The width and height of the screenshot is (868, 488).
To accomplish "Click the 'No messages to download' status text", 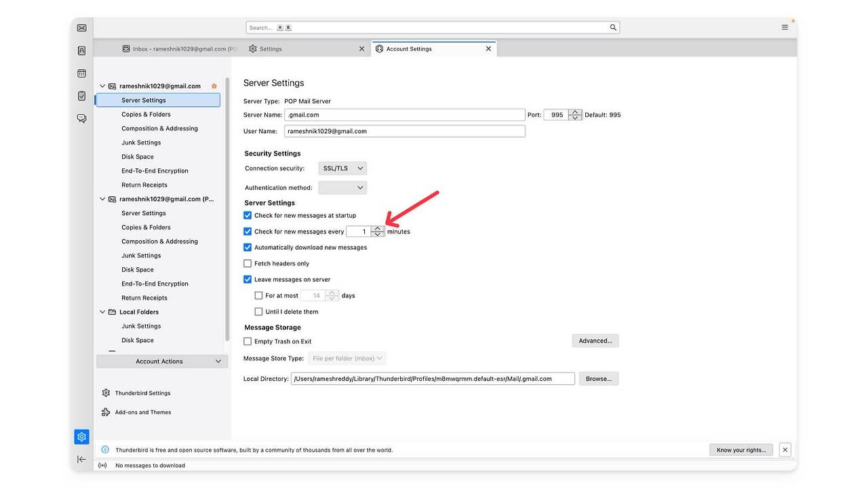I will (150, 466).
